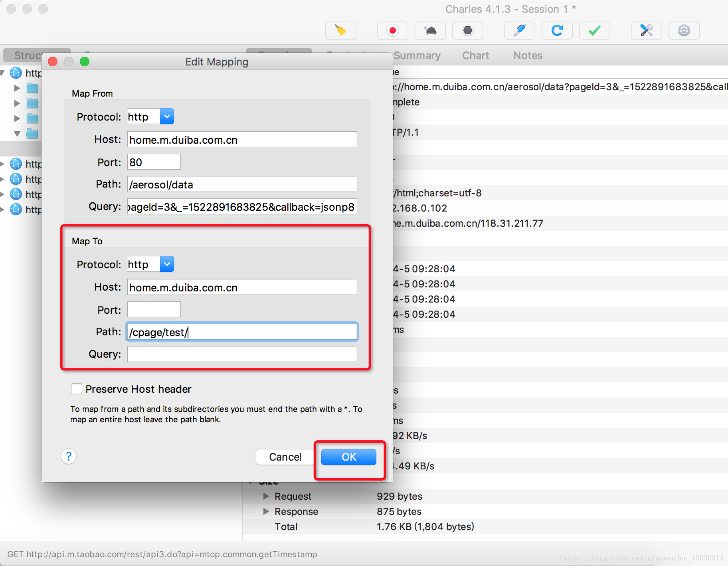Open Tools via the wrench icon

(647, 31)
